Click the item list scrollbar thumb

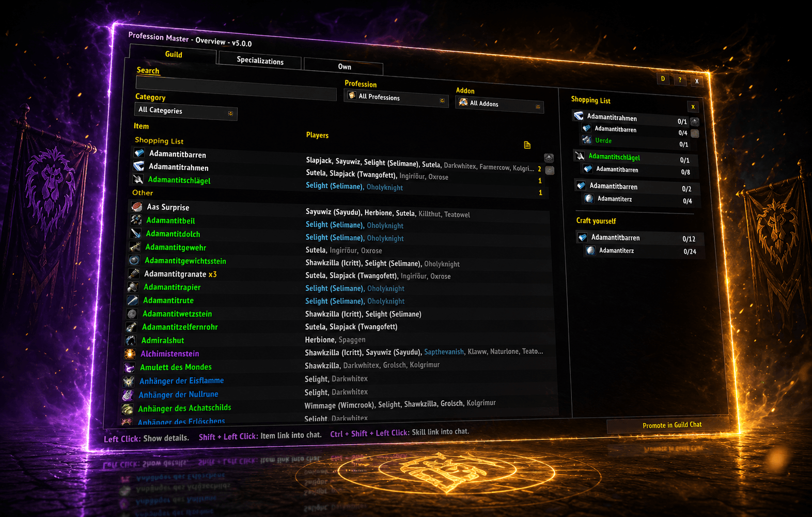click(550, 170)
